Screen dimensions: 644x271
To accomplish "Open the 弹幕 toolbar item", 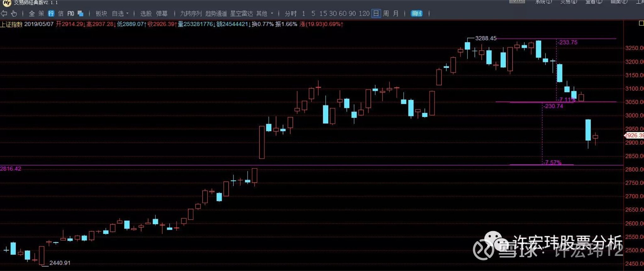I will pyautogui.click(x=162, y=14).
